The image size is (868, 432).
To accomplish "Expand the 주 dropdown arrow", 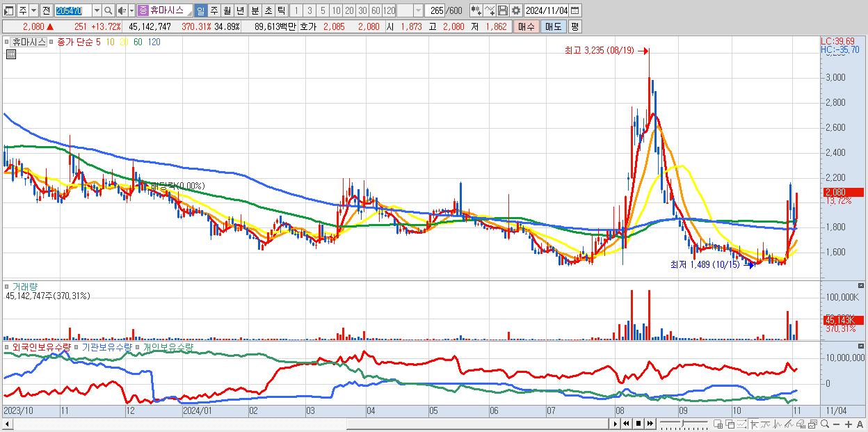I will (x=34, y=10).
